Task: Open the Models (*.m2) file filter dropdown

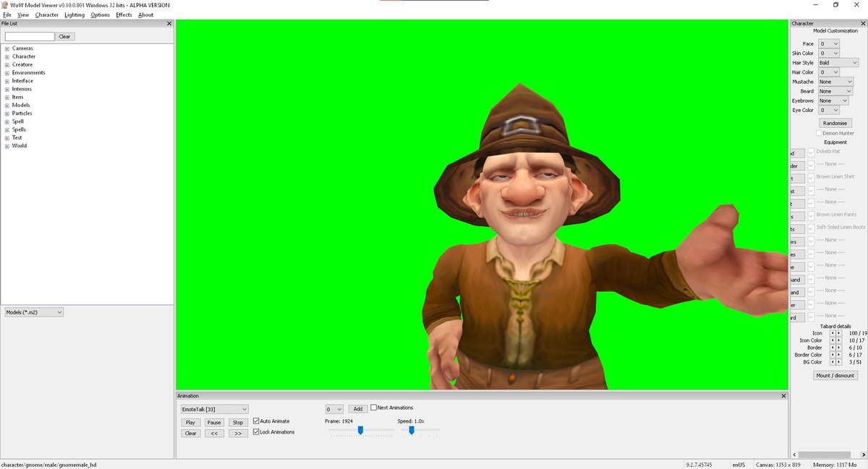Action: (x=34, y=312)
